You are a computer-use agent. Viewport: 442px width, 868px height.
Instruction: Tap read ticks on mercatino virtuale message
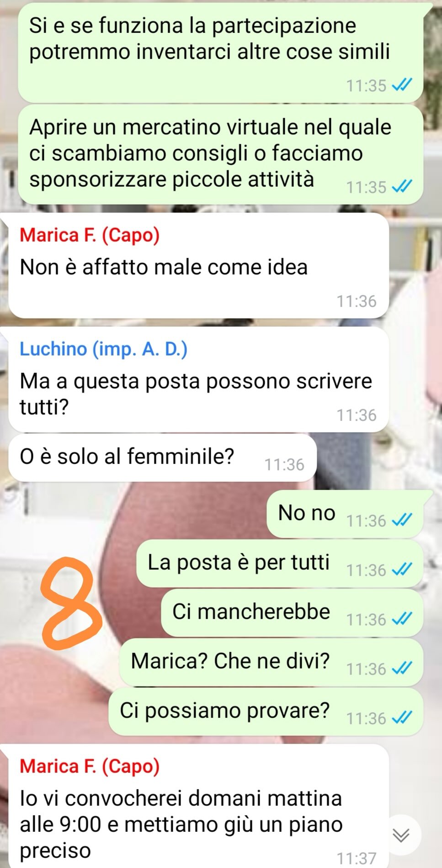point(403,187)
